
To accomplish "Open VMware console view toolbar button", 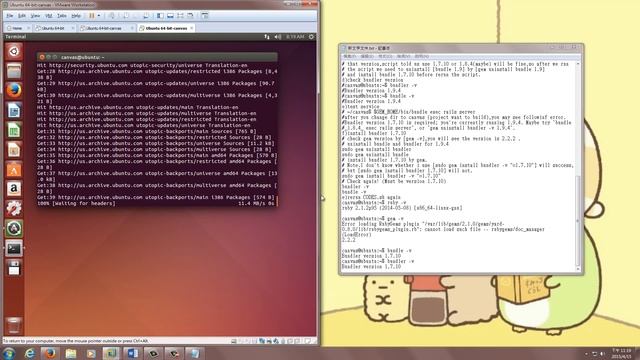I will point(205,16).
